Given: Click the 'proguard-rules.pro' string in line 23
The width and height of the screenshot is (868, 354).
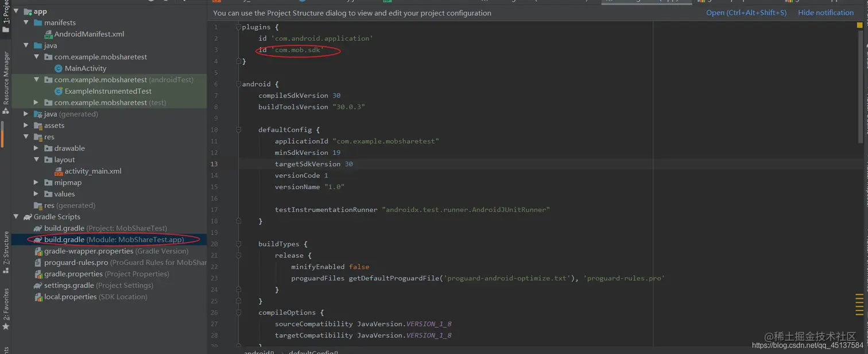Looking at the screenshot, I should coord(624,278).
